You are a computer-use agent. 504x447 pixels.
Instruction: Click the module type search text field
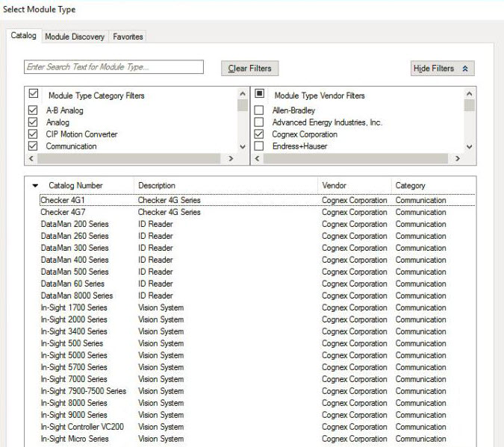pyautogui.click(x=113, y=67)
